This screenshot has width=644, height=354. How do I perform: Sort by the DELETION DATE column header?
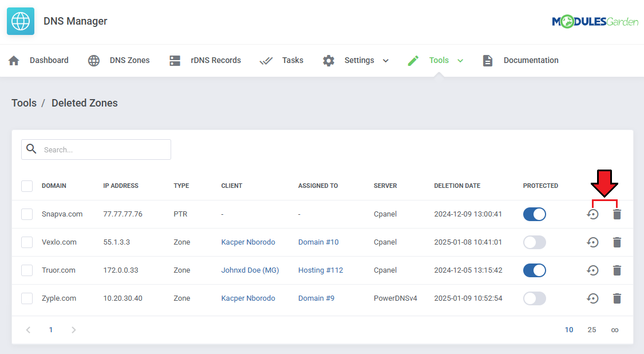pyautogui.click(x=457, y=186)
